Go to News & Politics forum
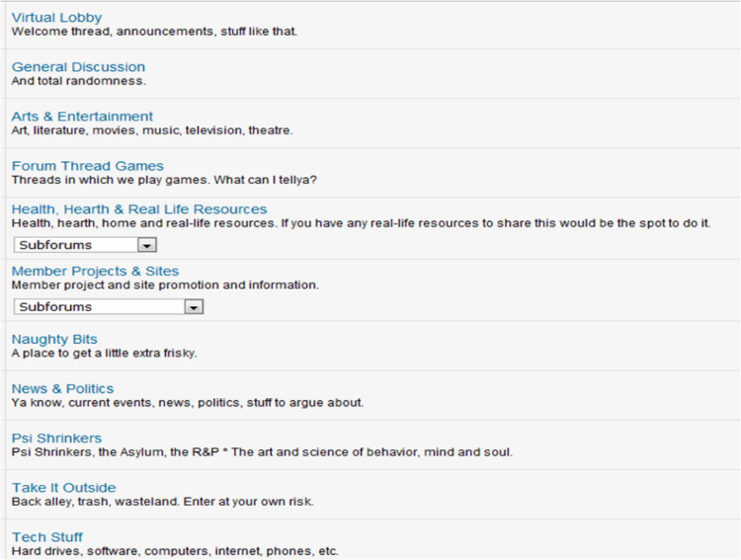 [63, 389]
